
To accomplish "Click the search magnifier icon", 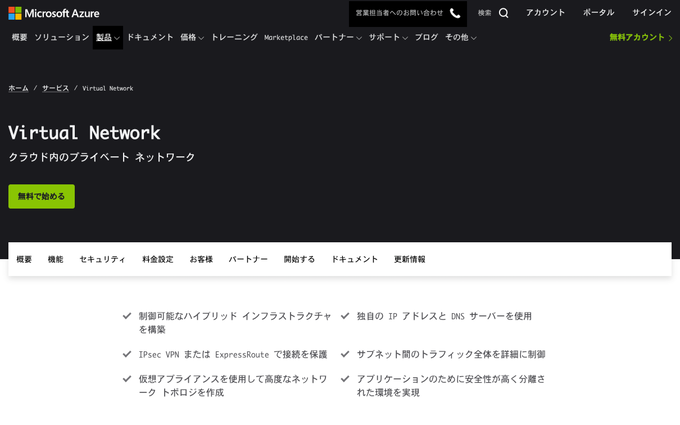I will point(503,13).
